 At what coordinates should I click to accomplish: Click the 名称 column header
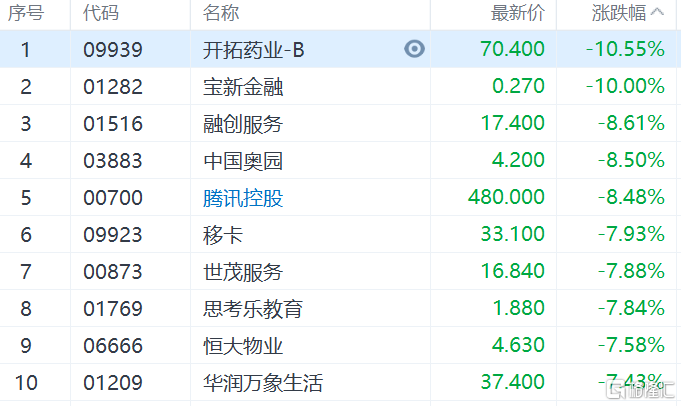click(x=221, y=13)
